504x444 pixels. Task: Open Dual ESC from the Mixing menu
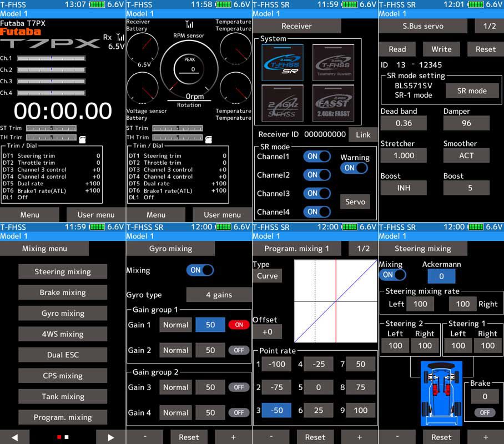63,355
